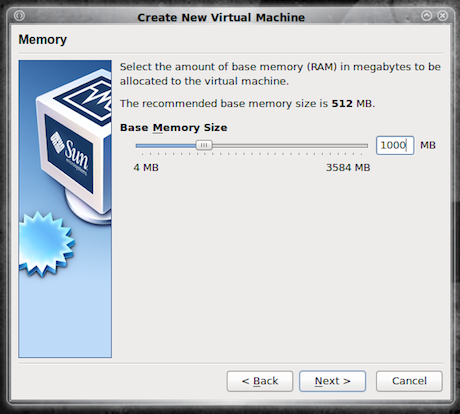This screenshot has width=460, height=414.
Task: Click the Base Memory Size label
Action: (174, 128)
